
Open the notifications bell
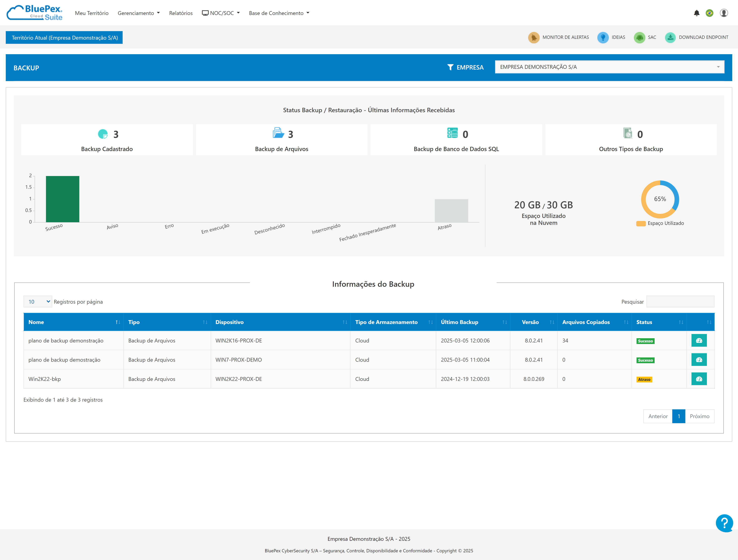pos(697,13)
